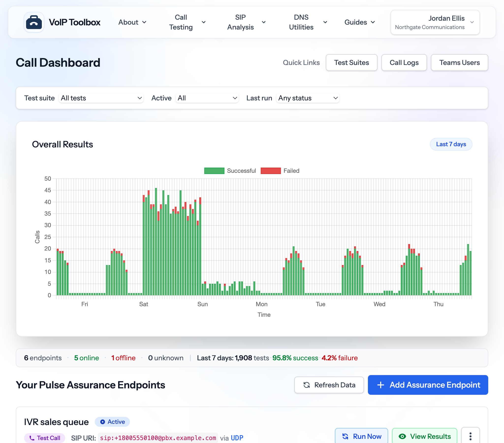Click the Refresh Data button

[329, 385]
